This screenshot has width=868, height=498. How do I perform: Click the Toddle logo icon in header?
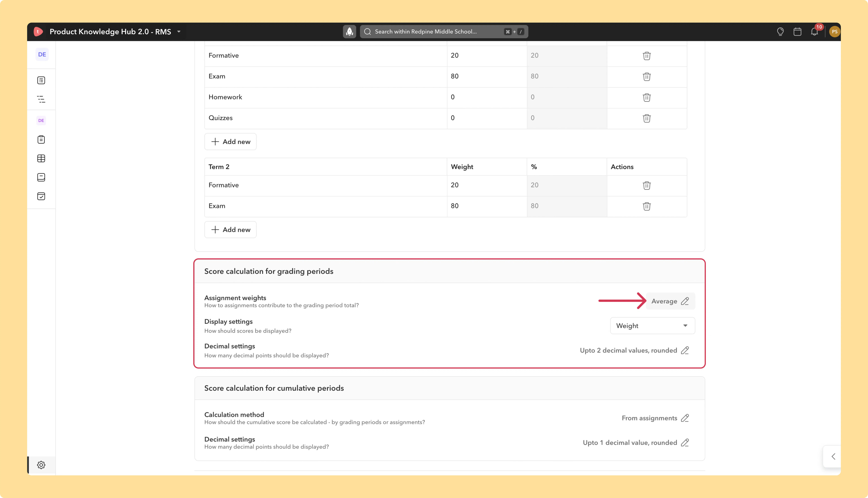coord(38,32)
